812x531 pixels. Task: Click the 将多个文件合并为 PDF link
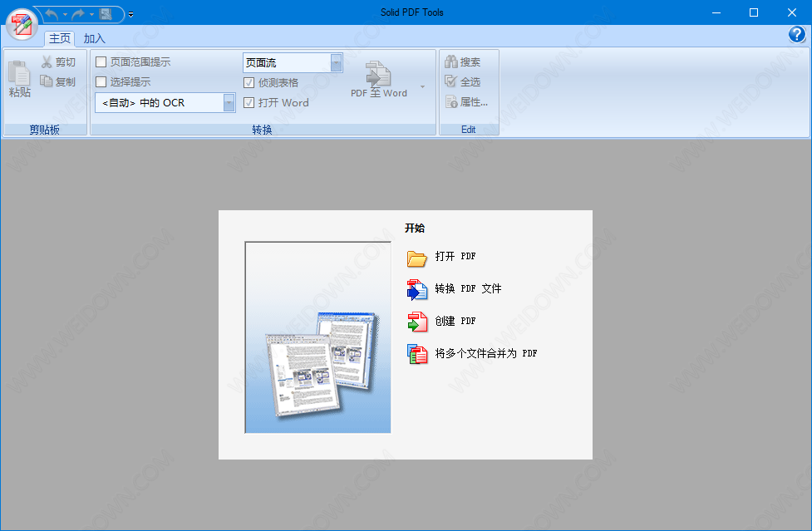pyautogui.click(x=486, y=353)
